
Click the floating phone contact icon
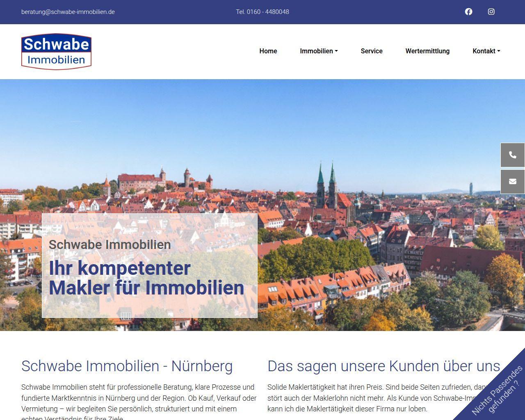tap(513, 155)
